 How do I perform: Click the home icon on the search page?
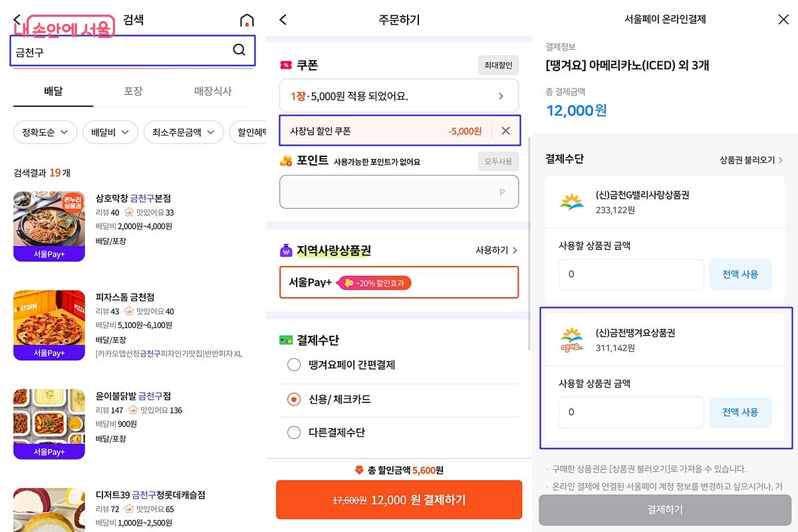tap(247, 20)
